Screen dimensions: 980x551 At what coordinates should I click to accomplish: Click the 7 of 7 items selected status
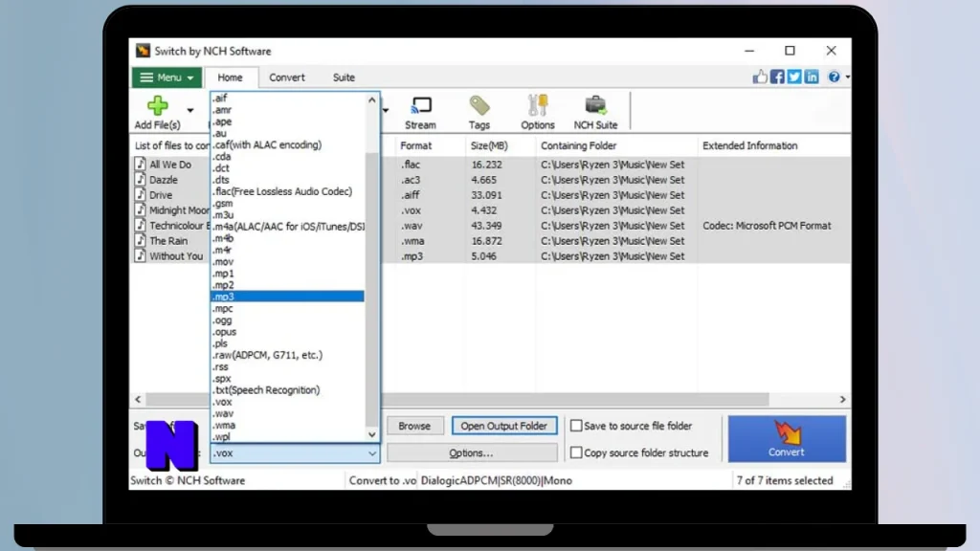point(785,480)
